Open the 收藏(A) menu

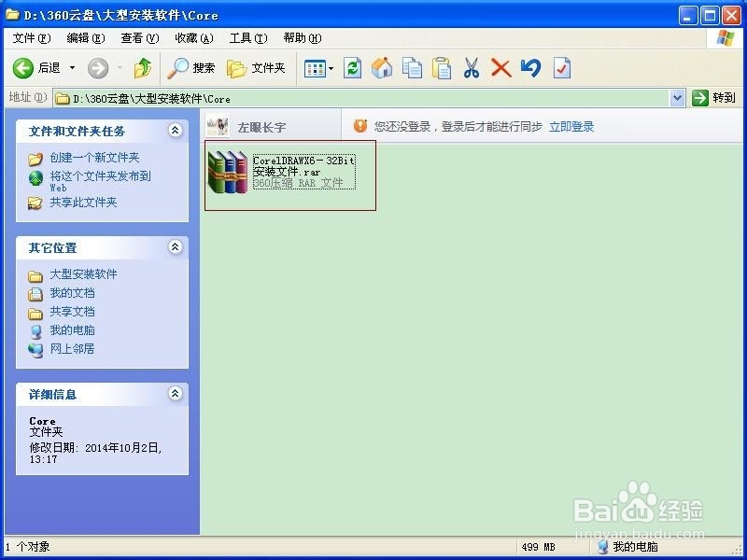(194, 38)
